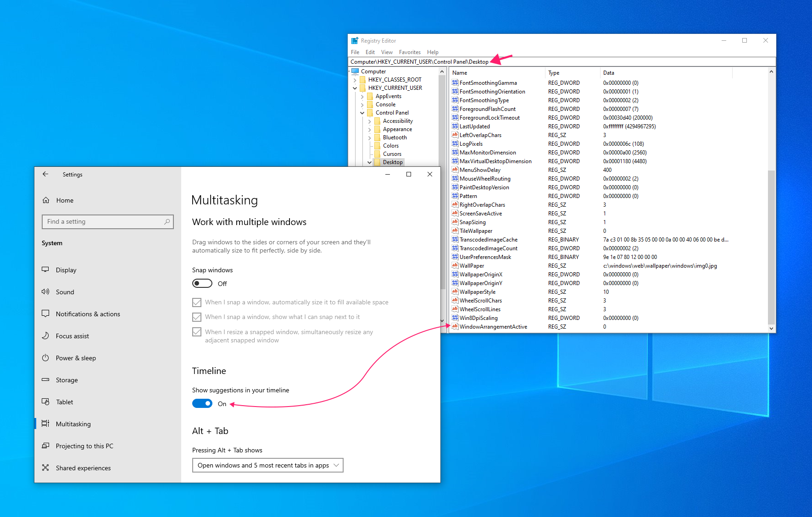Collapse the Desktop tree node
The image size is (812, 517).
click(370, 162)
